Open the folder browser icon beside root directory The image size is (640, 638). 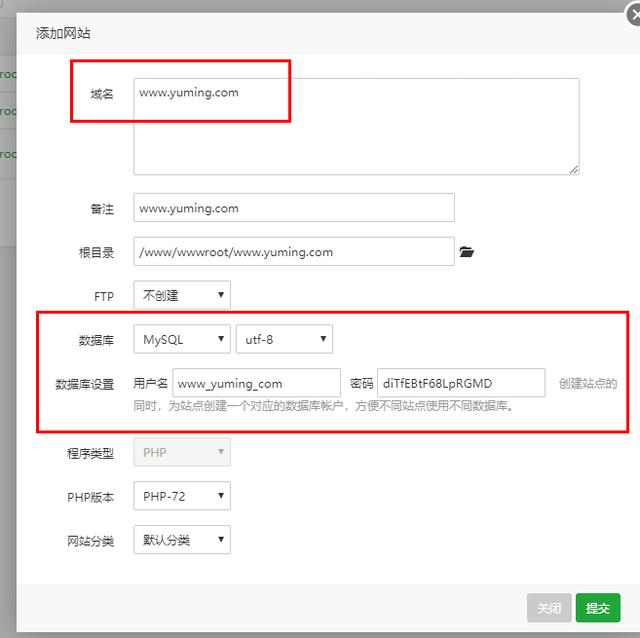[x=466, y=252]
